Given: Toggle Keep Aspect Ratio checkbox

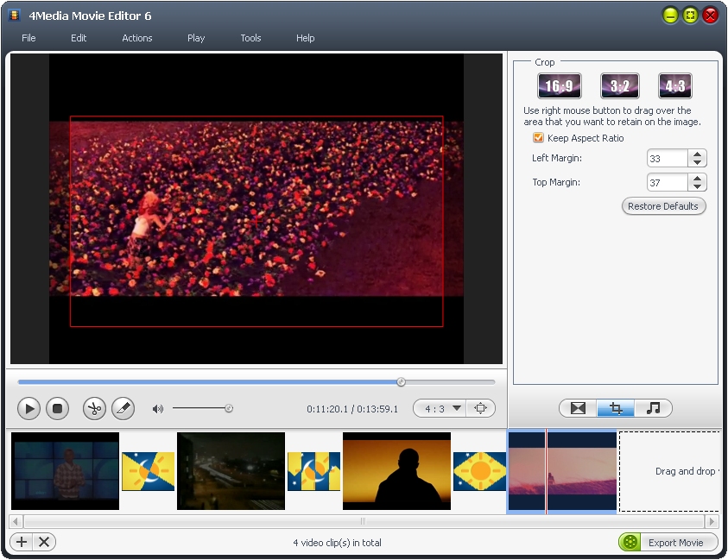Looking at the screenshot, I should click(x=539, y=138).
